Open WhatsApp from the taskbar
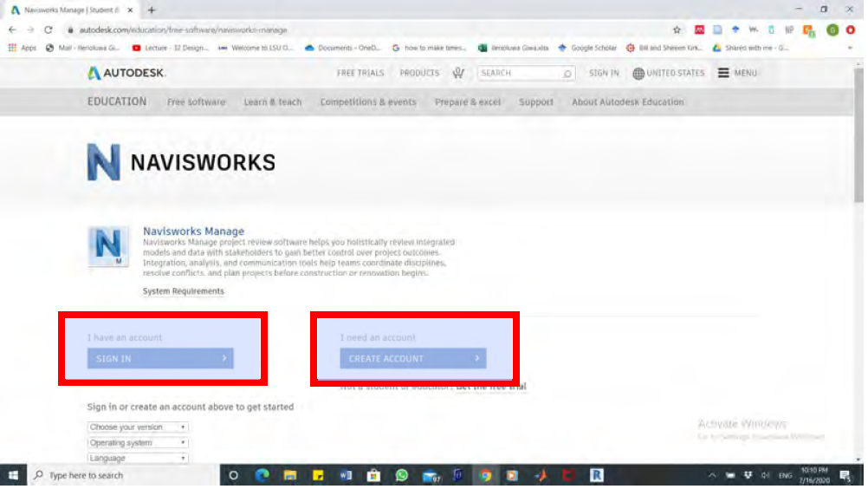Viewport: 868px width, 489px height. point(401,475)
